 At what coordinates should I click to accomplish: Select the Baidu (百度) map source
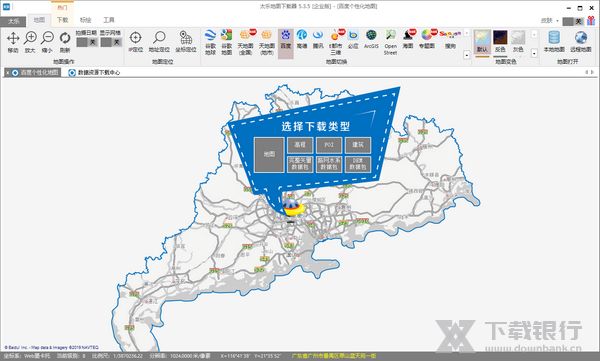pyautogui.click(x=285, y=43)
